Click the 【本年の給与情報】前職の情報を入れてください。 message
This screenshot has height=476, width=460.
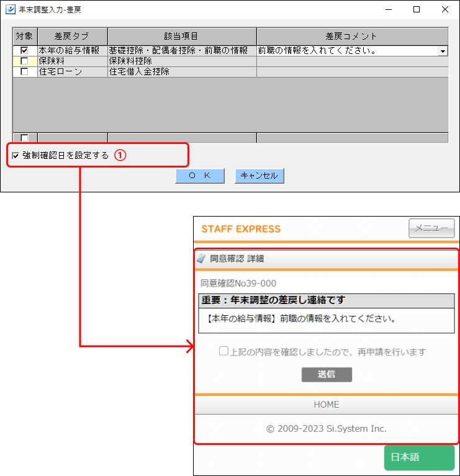(x=301, y=319)
